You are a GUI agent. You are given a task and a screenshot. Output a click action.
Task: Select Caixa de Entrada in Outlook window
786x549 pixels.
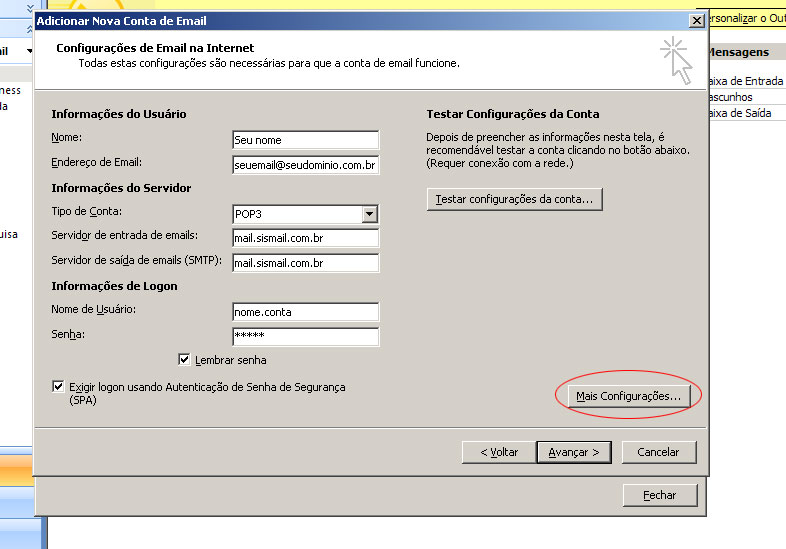pyautogui.click(x=745, y=81)
